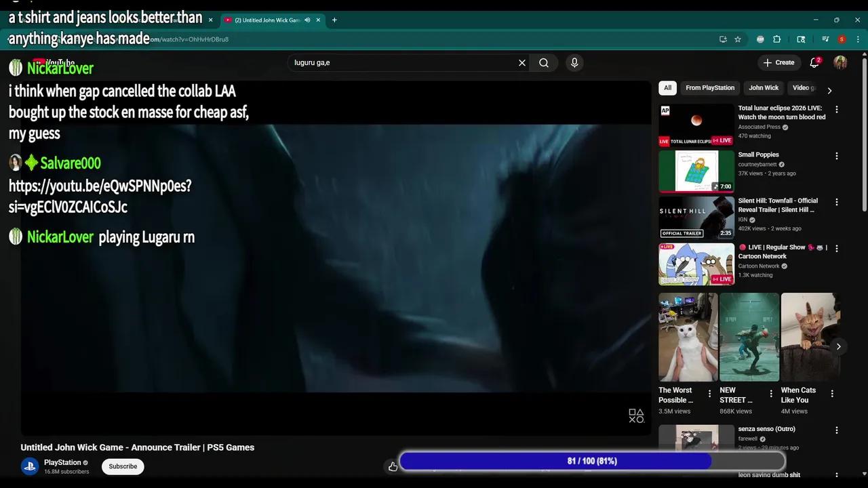Open options for The Worst Possible short
Viewport: 868px width, 488px height.
tap(710, 393)
